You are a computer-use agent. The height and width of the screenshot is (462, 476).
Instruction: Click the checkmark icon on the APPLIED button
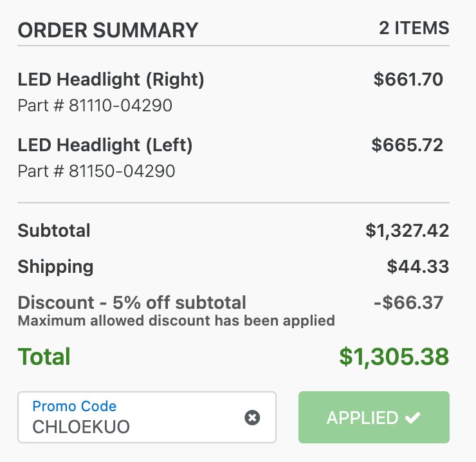click(x=412, y=418)
